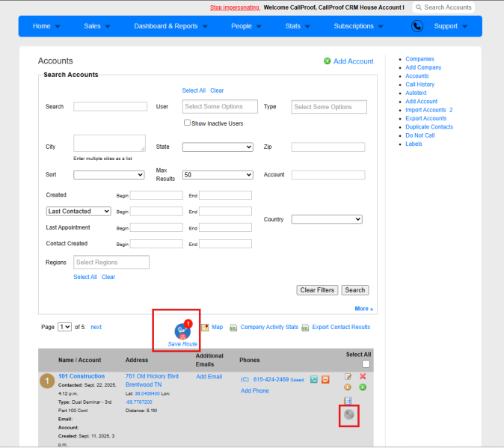Image resolution: width=504 pixels, height=448 pixels.
Task: Click the notebook icon in the account row
Action: [348, 400]
